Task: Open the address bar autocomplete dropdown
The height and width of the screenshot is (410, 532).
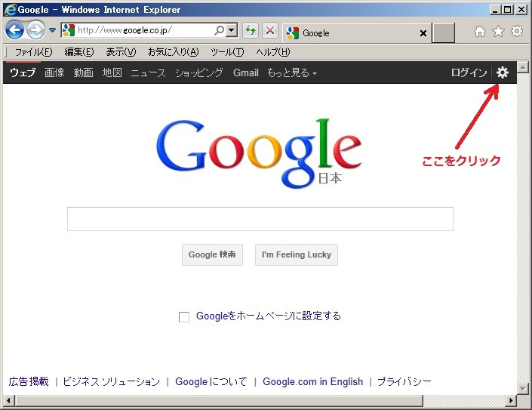Action: (232, 30)
